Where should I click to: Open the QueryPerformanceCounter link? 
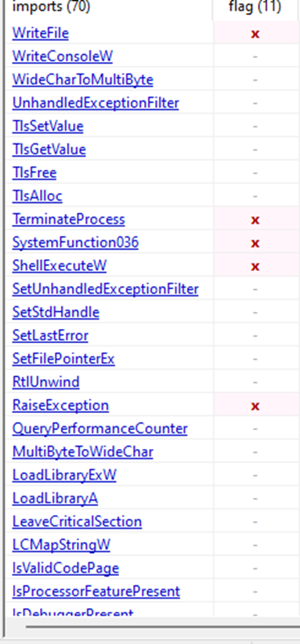click(x=99, y=429)
